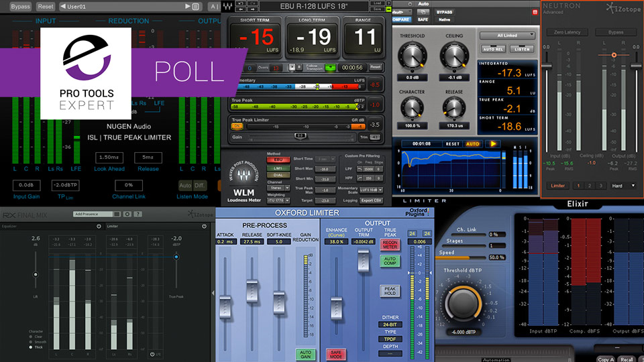This screenshot has height=362, width=644.
Task: Toggle the Bypass button in NUGEN ISL
Action: 20,7
